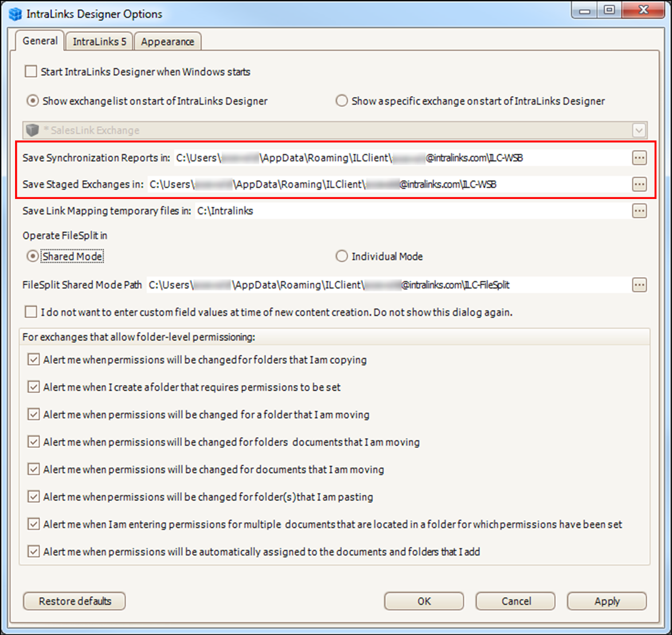The width and height of the screenshot is (672, 635).
Task: Uncheck alert for a folder that I am moving
Action: (34, 414)
